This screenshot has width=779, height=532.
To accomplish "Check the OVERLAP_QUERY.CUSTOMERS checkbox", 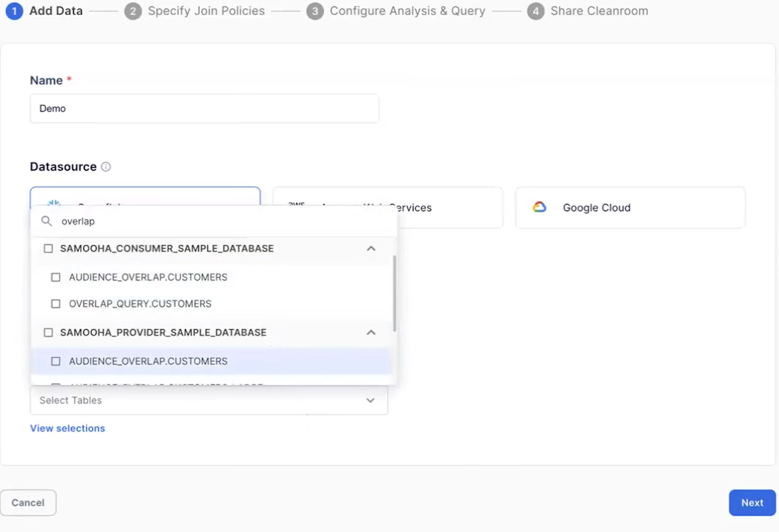I will [55, 303].
